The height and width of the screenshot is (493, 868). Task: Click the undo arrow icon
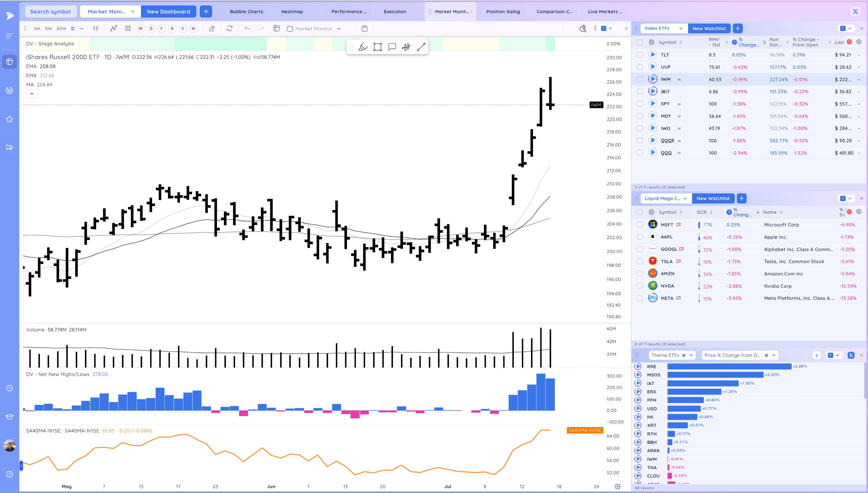pos(247,28)
